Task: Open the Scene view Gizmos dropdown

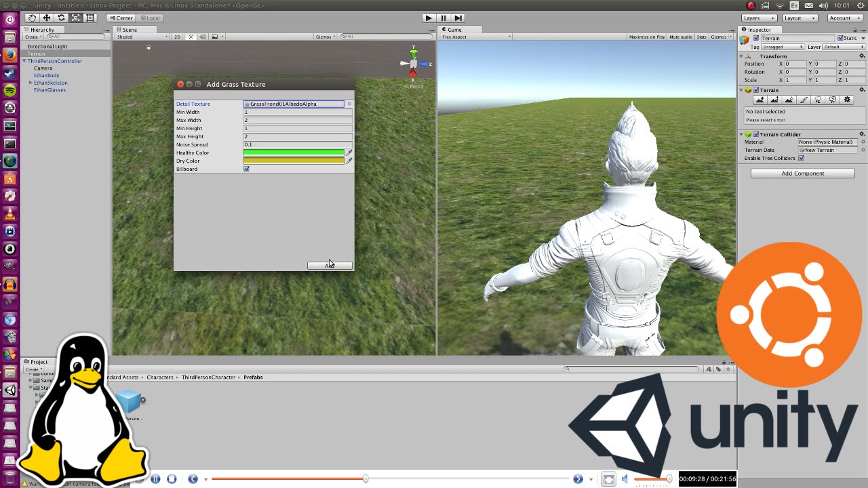Action: coord(325,37)
